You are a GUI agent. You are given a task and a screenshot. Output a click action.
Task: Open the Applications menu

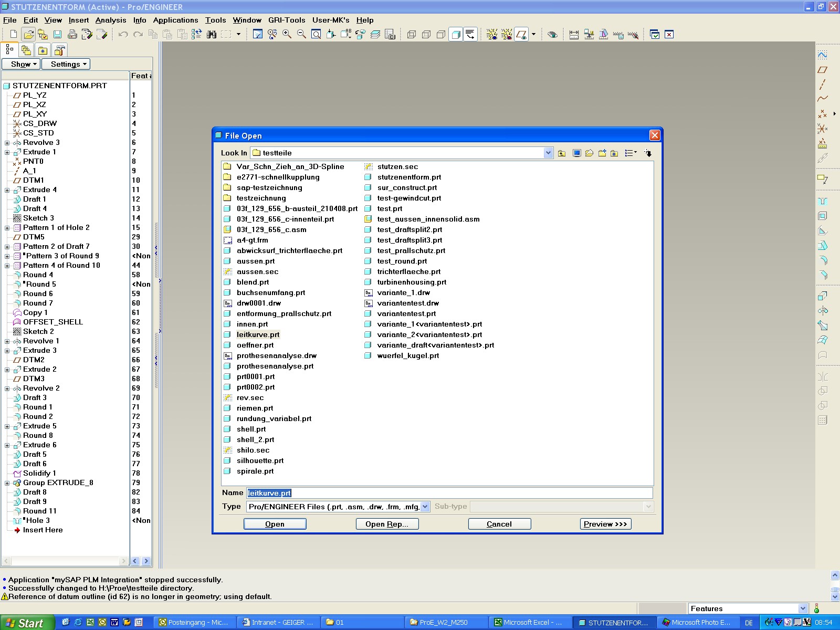[x=175, y=20]
